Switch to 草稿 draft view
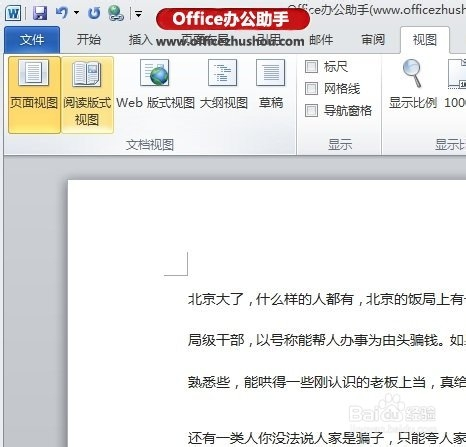The width and height of the screenshot is (466, 447). click(x=271, y=85)
